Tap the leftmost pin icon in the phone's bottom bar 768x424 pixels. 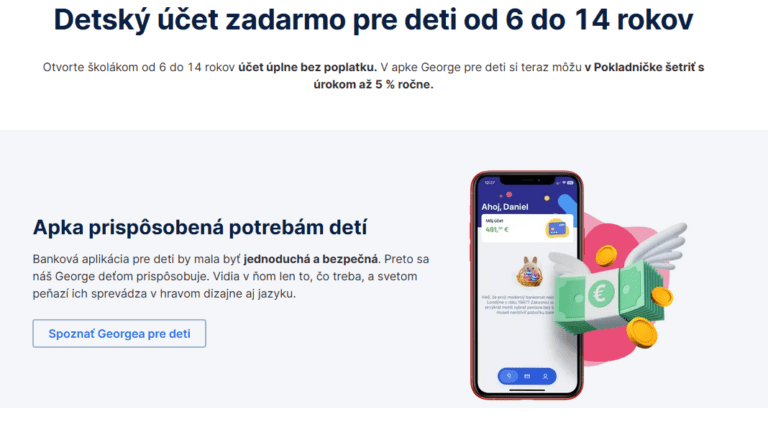tap(509, 377)
